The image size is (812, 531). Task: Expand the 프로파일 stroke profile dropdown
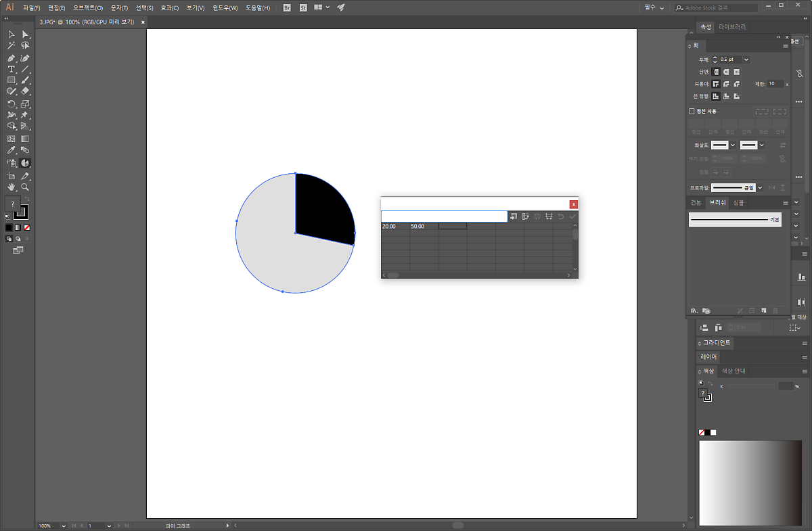[x=760, y=188]
